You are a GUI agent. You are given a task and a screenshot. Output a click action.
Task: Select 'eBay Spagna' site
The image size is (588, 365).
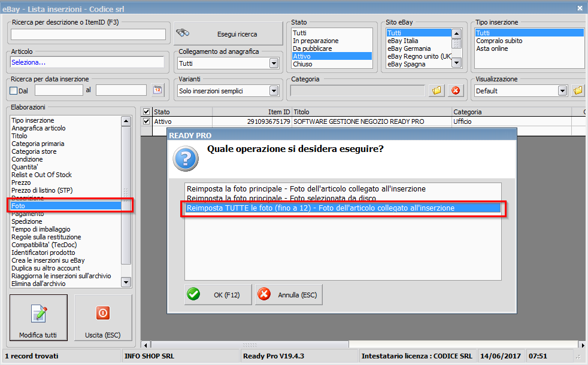419,64
